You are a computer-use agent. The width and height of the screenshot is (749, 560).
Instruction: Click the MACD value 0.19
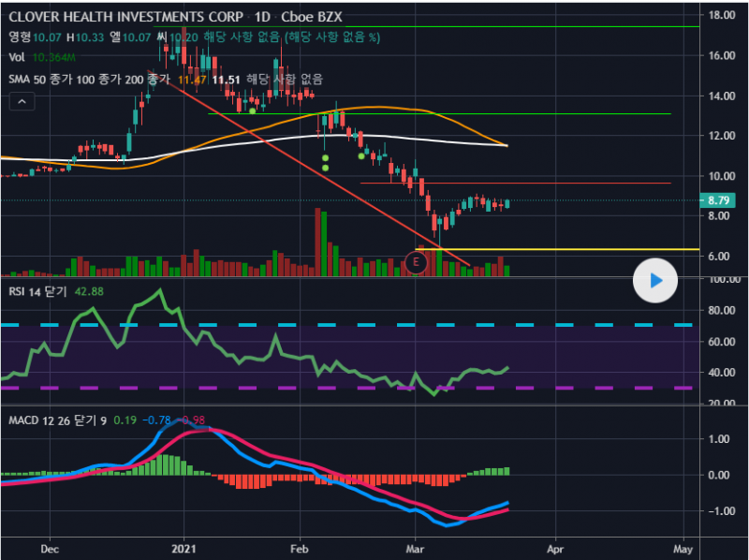tap(125, 420)
